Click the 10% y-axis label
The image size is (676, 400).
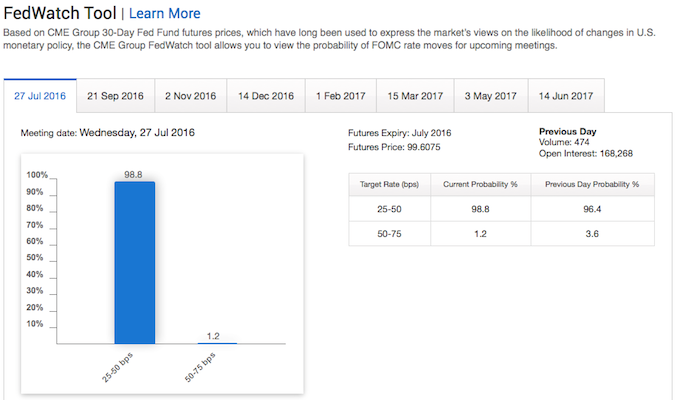click(35, 324)
